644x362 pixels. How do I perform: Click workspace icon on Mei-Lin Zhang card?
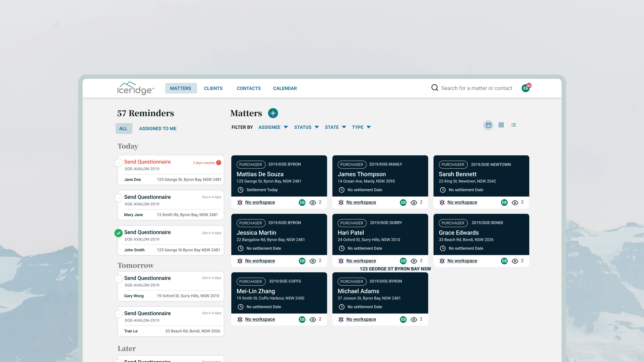[x=240, y=319]
